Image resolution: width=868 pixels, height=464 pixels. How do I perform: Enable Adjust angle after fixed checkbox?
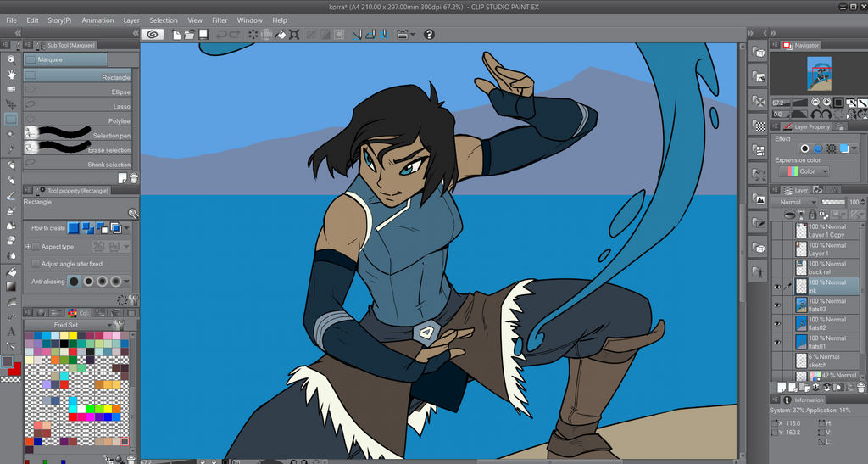(x=36, y=264)
